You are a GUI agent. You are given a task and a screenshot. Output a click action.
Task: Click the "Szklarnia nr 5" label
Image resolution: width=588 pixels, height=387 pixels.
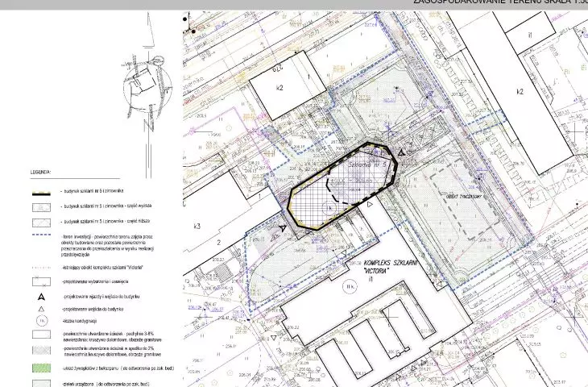(366, 164)
